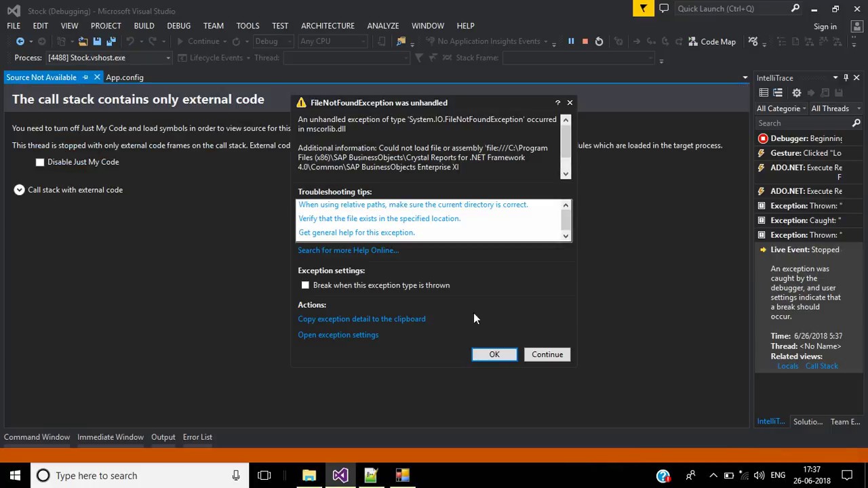
Task: Open the Any CPU platform dropdown
Action: coord(332,41)
